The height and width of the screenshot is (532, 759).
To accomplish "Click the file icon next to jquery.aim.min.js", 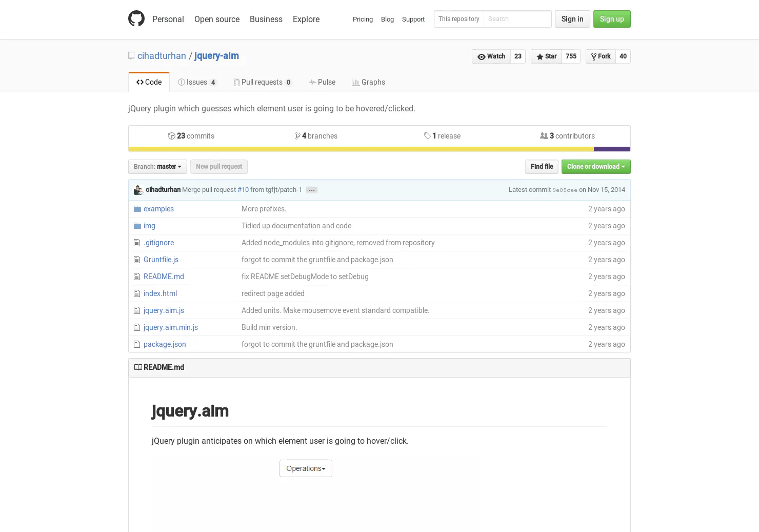I will click(137, 327).
